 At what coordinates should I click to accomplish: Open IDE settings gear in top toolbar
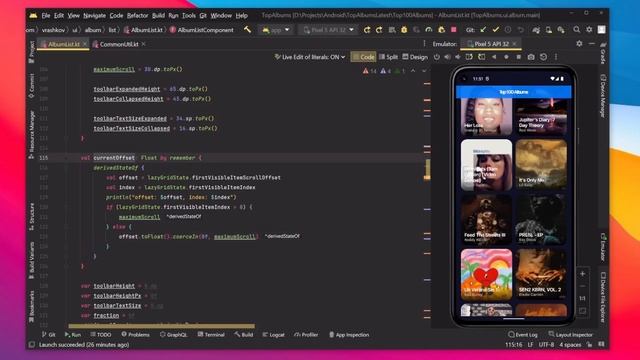589,30
